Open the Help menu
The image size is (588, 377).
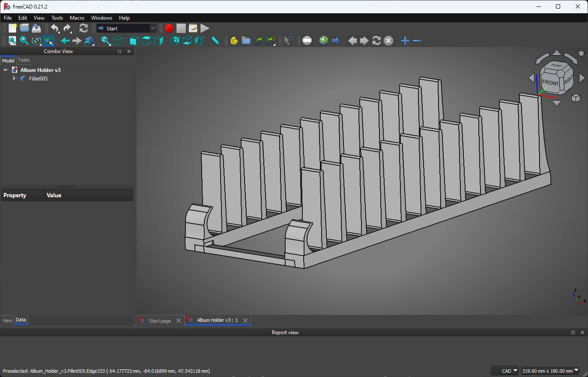(x=124, y=18)
